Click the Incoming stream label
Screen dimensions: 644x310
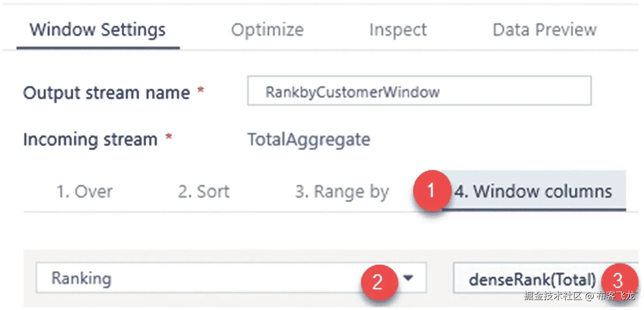pyautogui.click(x=90, y=139)
